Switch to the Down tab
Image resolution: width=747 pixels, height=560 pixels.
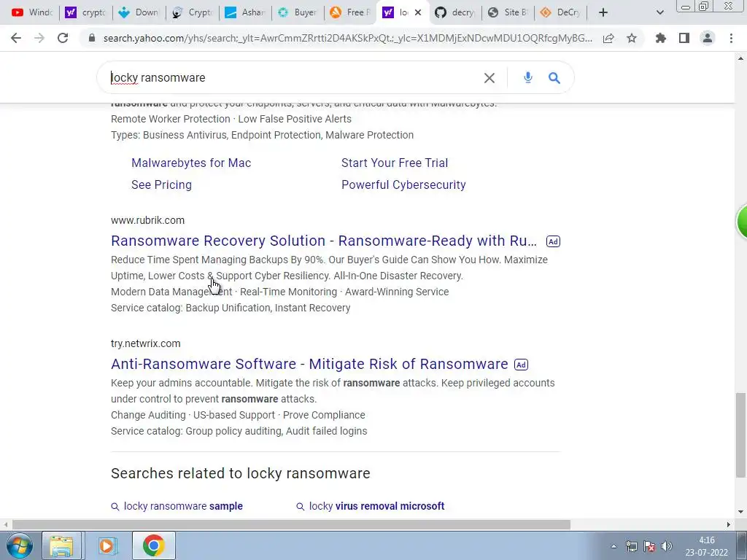139,12
